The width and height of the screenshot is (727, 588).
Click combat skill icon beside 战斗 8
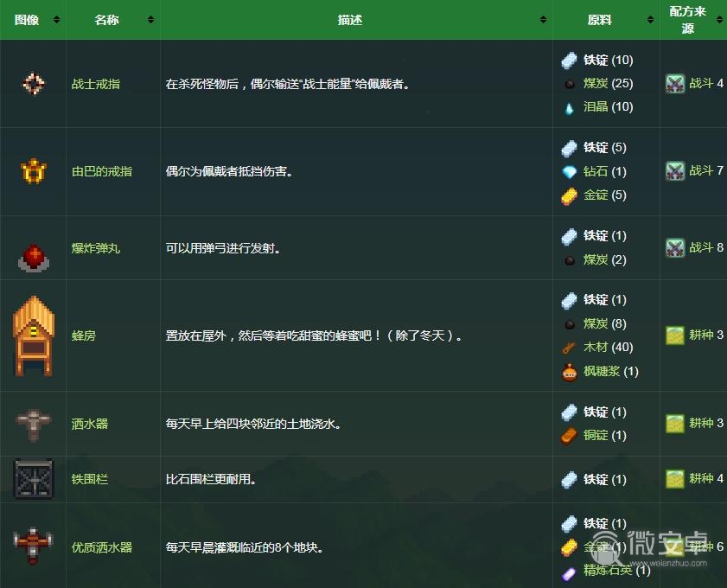(675, 247)
